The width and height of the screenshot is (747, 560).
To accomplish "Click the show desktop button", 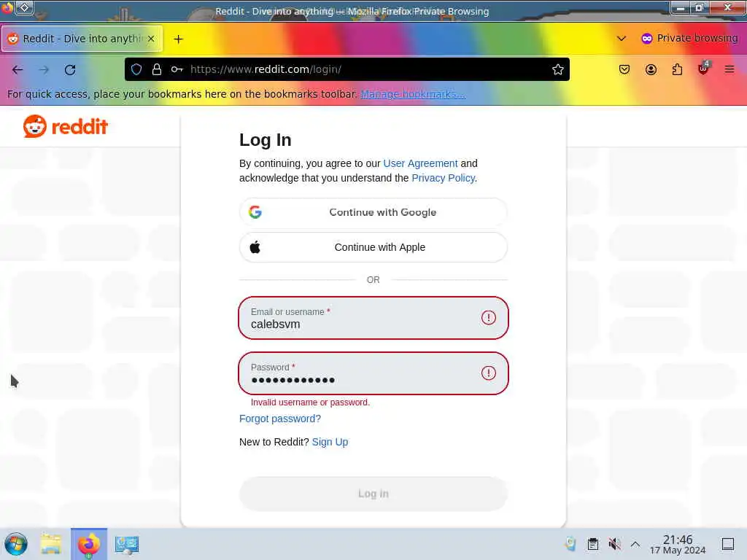I will 728,544.
